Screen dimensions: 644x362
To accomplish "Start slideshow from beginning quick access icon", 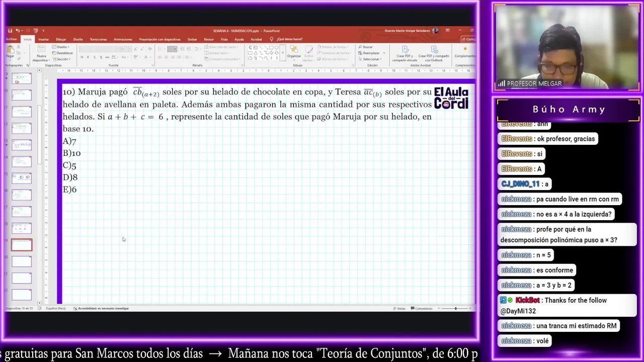I will [x=36, y=31].
